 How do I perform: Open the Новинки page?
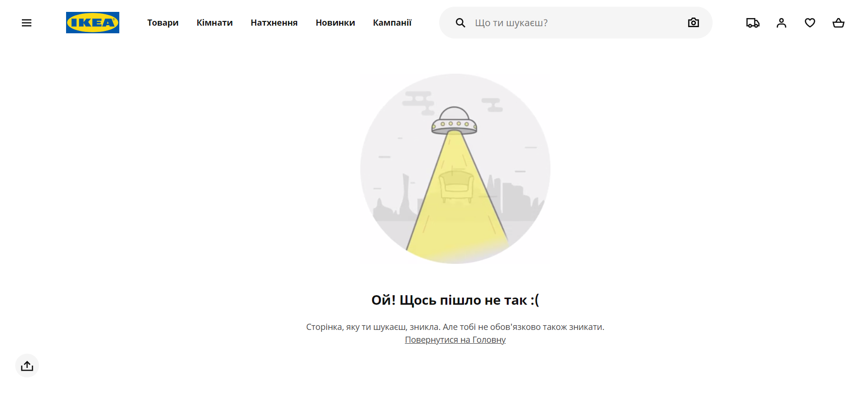tap(335, 23)
